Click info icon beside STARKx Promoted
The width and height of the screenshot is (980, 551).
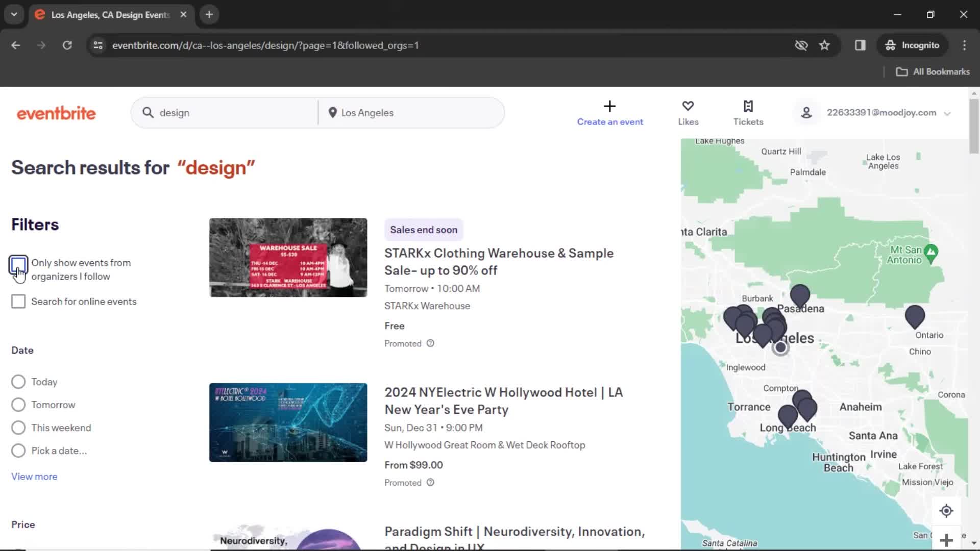tap(430, 343)
